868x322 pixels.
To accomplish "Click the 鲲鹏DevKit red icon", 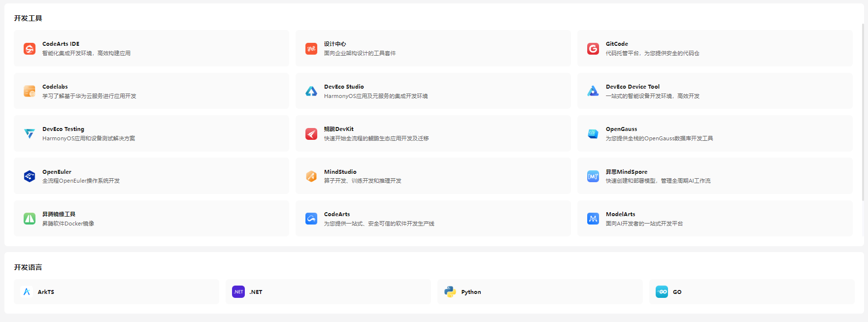I will [x=311, y=134].
